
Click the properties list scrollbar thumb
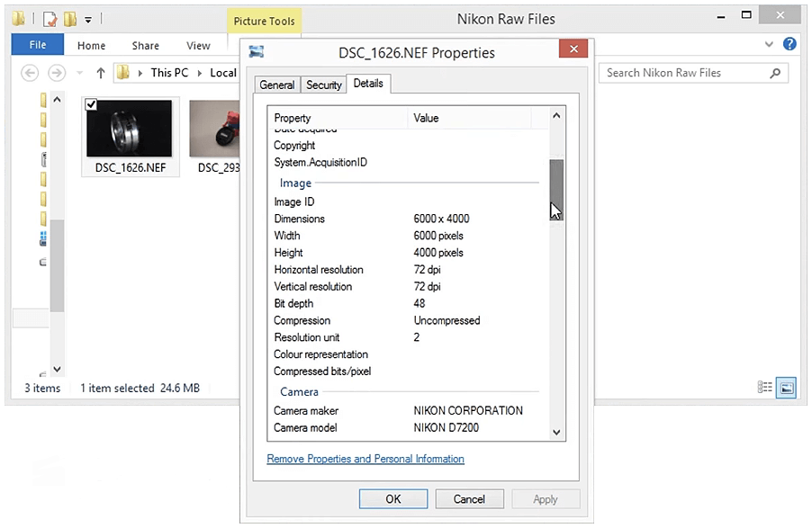pyautogui.click(x=555, y=187)
